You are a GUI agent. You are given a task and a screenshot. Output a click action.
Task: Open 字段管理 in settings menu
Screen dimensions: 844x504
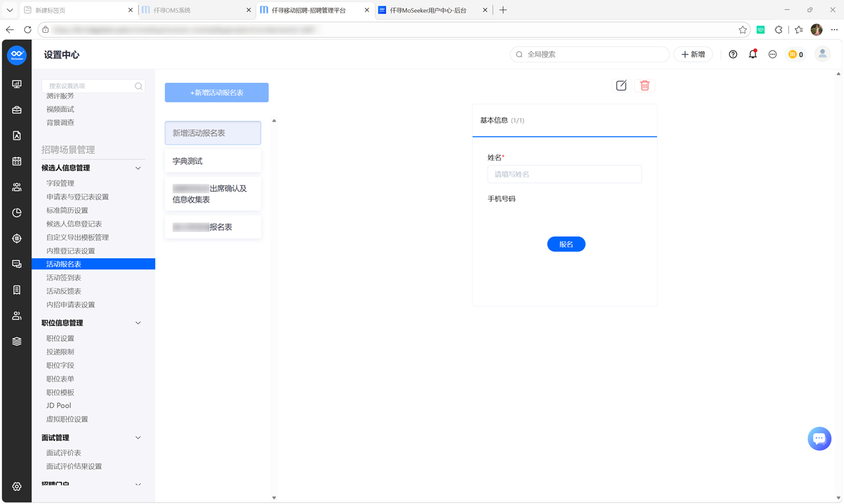click(60, 183)
